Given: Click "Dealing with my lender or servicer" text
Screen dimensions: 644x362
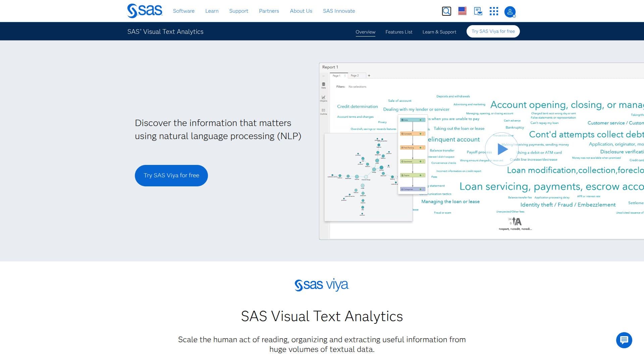Looking at the screenshot, I should click(x=416, y=109).
